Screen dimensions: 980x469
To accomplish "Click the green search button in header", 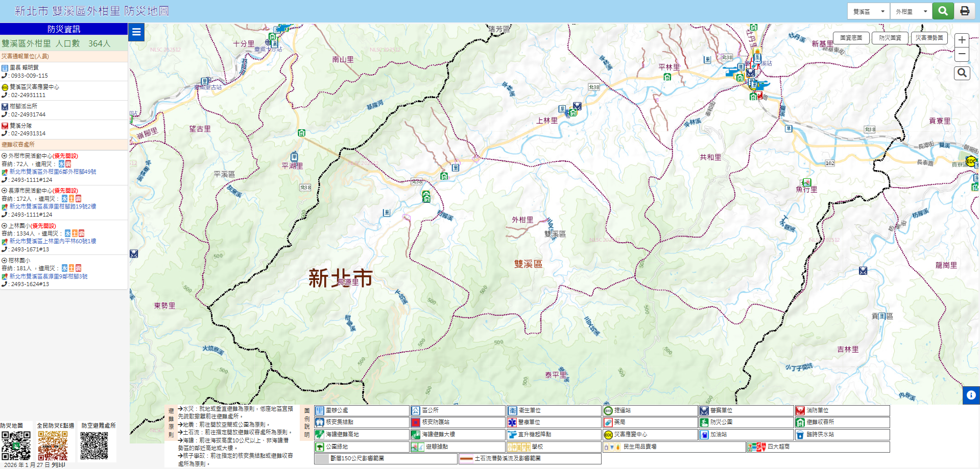I will 943,11.
